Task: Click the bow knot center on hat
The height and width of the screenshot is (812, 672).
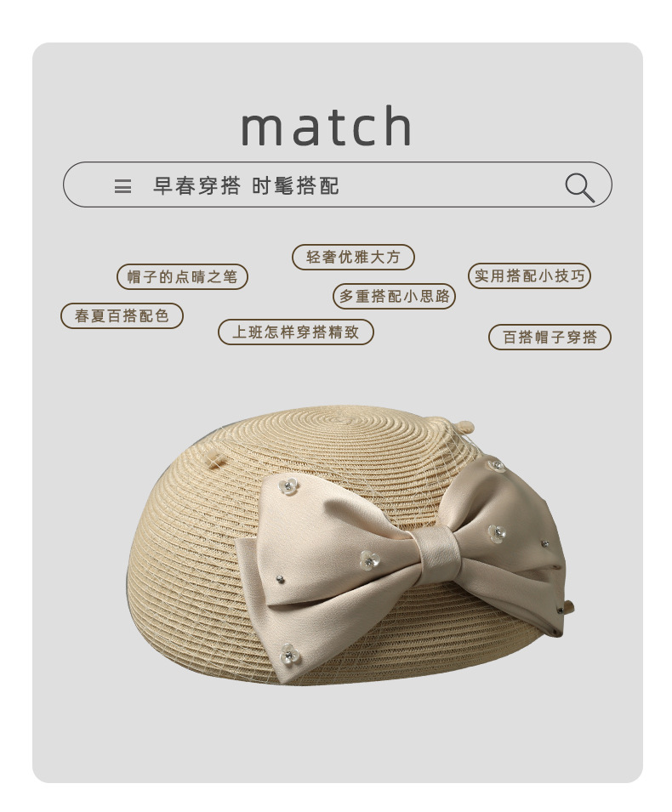Action: pyautogui.click(x=438, y=553)
